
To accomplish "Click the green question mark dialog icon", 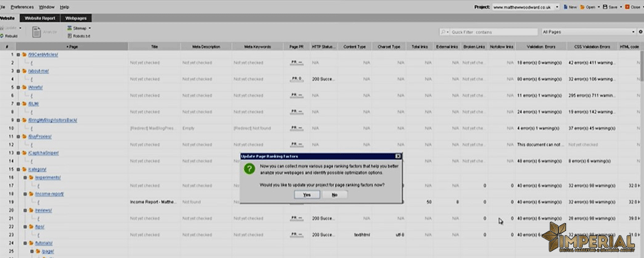I will 249,169.
